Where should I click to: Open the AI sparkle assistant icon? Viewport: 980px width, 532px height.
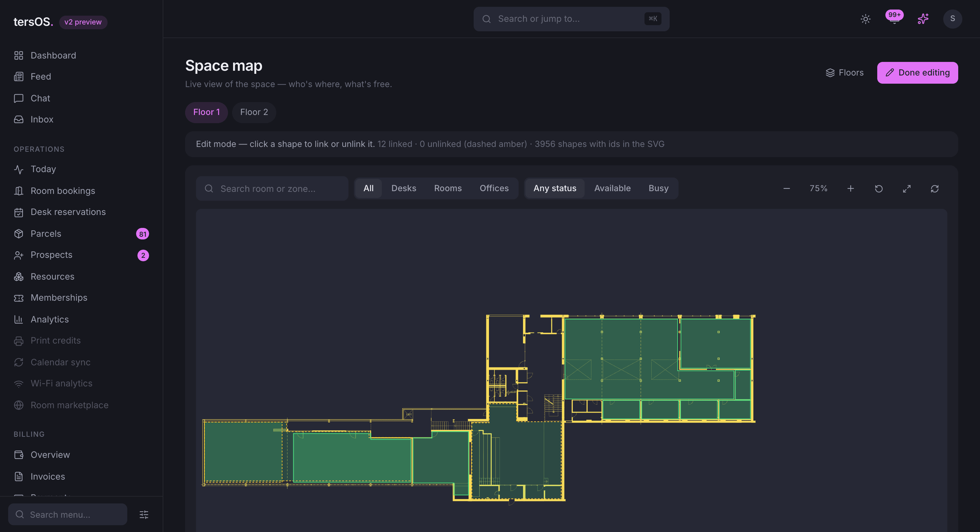[x=923, y=19]
